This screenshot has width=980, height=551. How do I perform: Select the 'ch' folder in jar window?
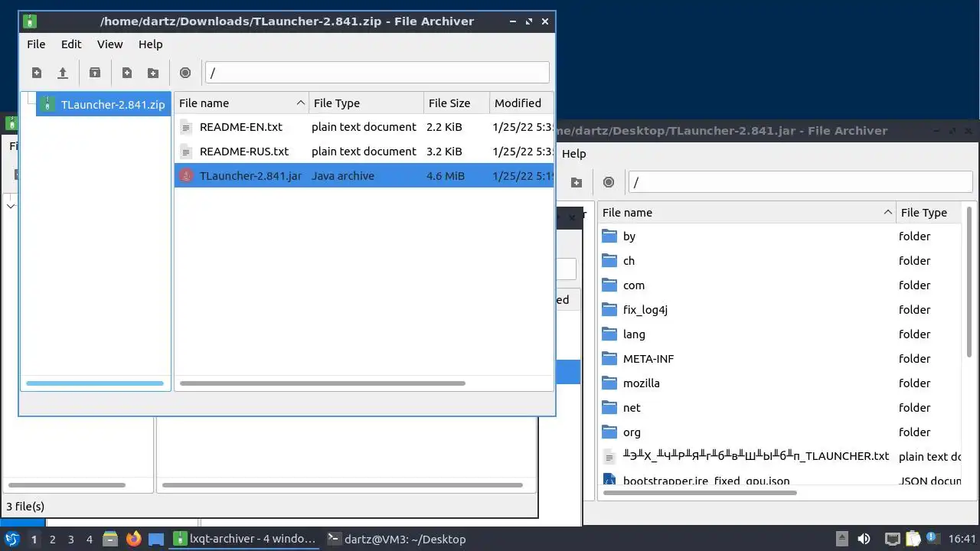click(629, 261)
